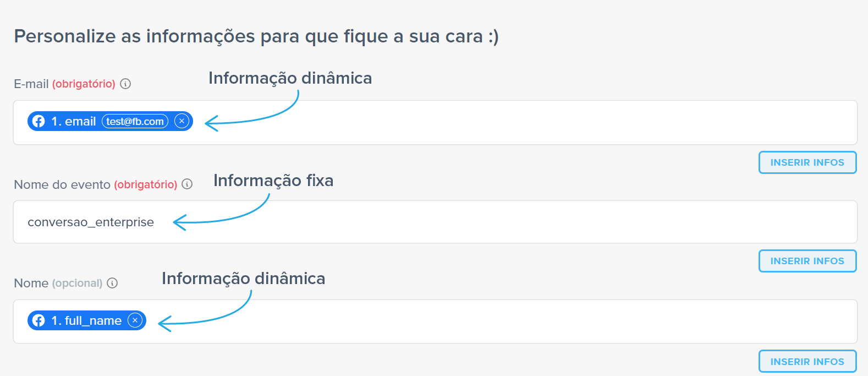Click the conversao_enterprise text in the event name field
This screenshot has width=868, height=376.
tap(91, 222)
